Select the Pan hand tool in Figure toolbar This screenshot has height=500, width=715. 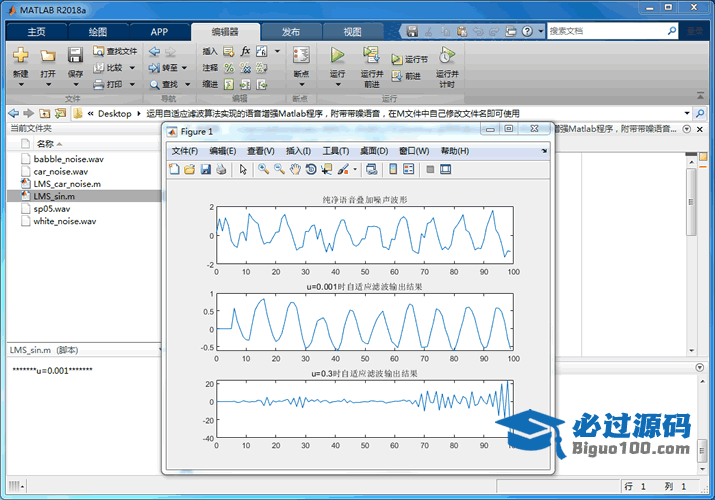(x=295, y=169)
